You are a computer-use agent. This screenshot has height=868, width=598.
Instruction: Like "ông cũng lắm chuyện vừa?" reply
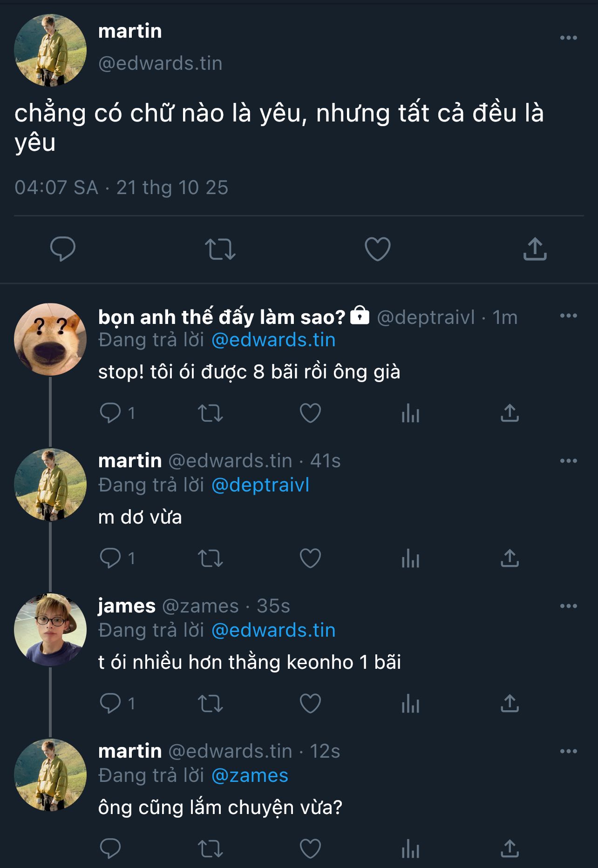tap(310, 849)
